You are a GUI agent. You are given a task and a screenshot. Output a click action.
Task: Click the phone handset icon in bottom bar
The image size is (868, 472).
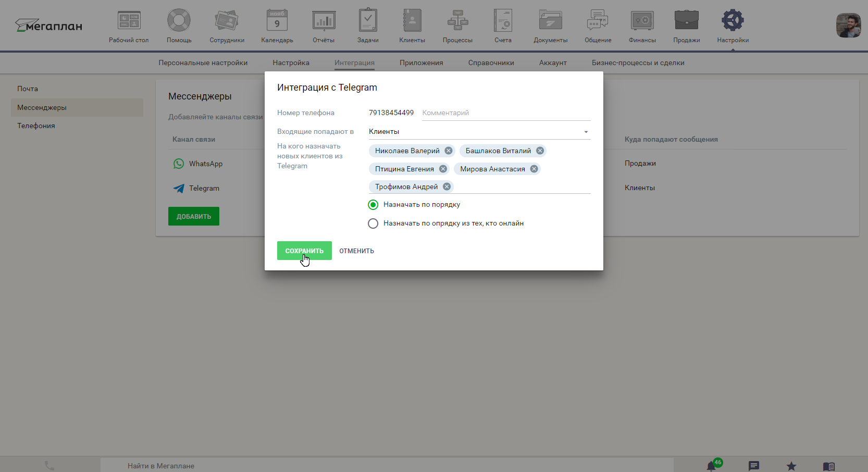(49, 466)
